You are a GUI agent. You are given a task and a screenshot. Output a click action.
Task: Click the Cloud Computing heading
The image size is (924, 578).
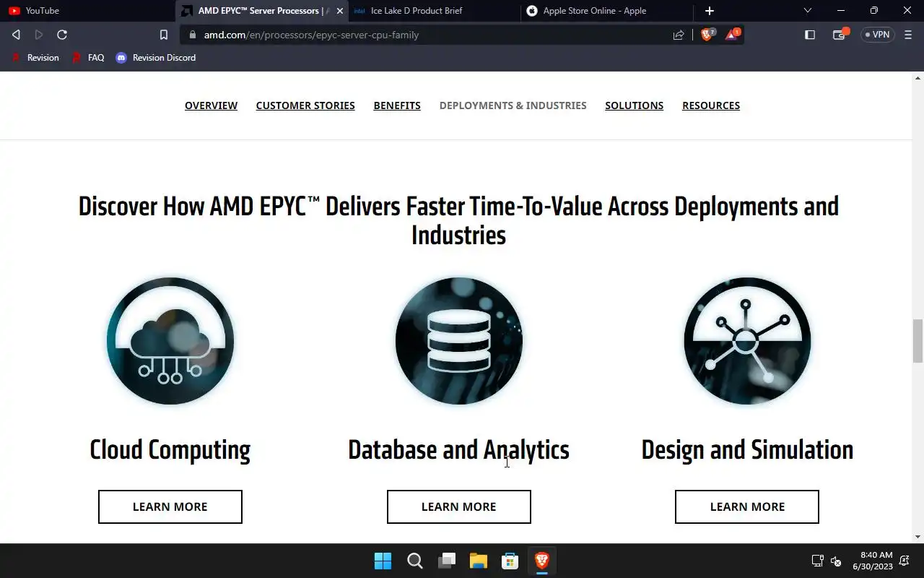point(170,449)
